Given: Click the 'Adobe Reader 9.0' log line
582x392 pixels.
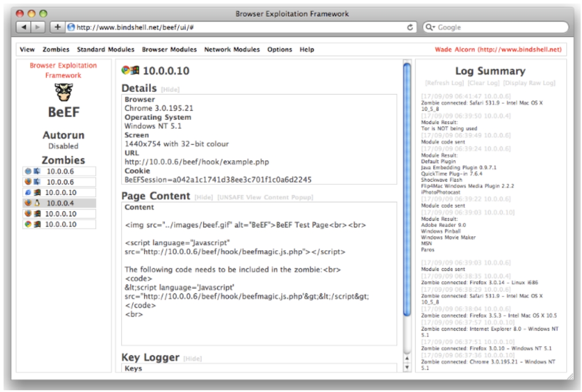Looking at the screenshot, I should 441,225.
